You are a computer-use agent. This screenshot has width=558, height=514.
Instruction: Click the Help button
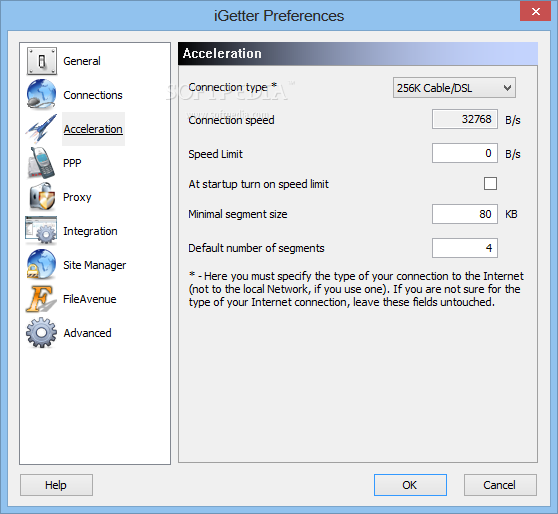pyautogui.click(x=56, y=485)
